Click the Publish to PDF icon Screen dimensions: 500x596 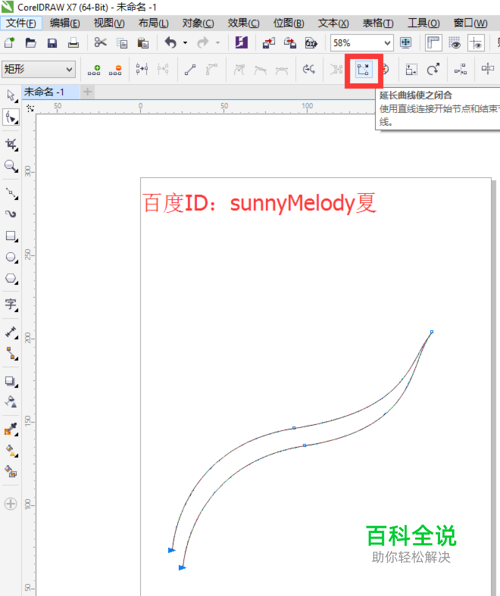click(311, 43)
